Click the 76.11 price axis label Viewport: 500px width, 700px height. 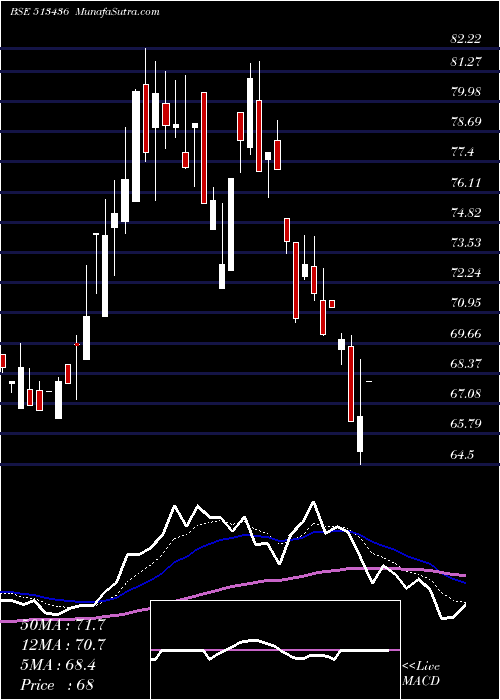coord(466,182)
